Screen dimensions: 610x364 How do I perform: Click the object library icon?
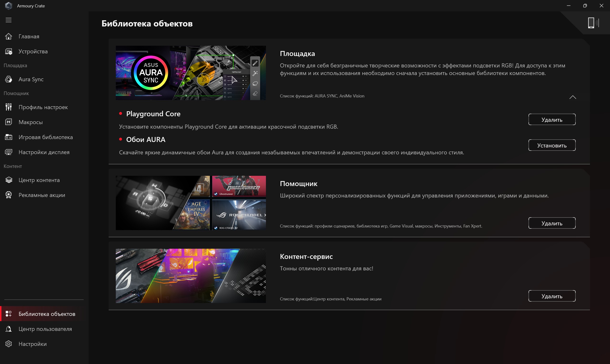(9, 314)
